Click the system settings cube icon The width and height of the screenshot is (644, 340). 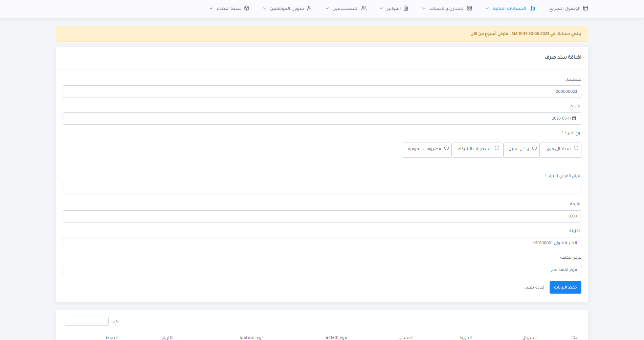pos(247,8)
